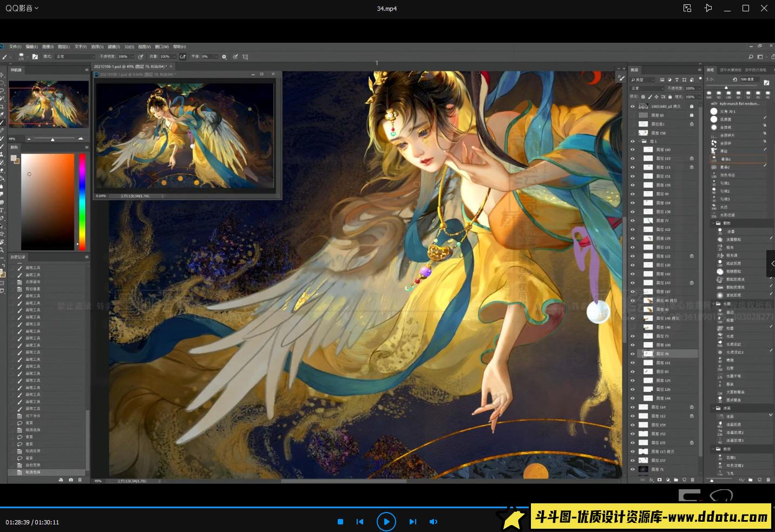
Task: Collapse the 水墨 brush folder
Action: coord(713,304)
